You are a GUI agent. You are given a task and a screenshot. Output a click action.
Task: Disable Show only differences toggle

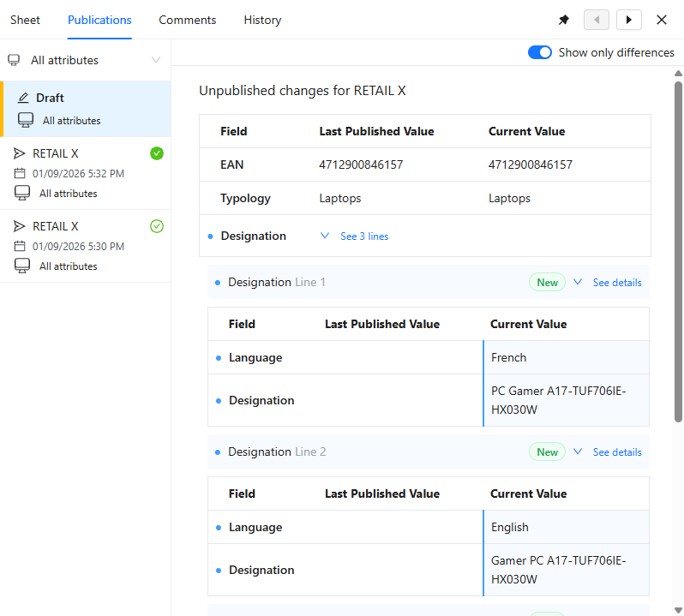point(540,52)
